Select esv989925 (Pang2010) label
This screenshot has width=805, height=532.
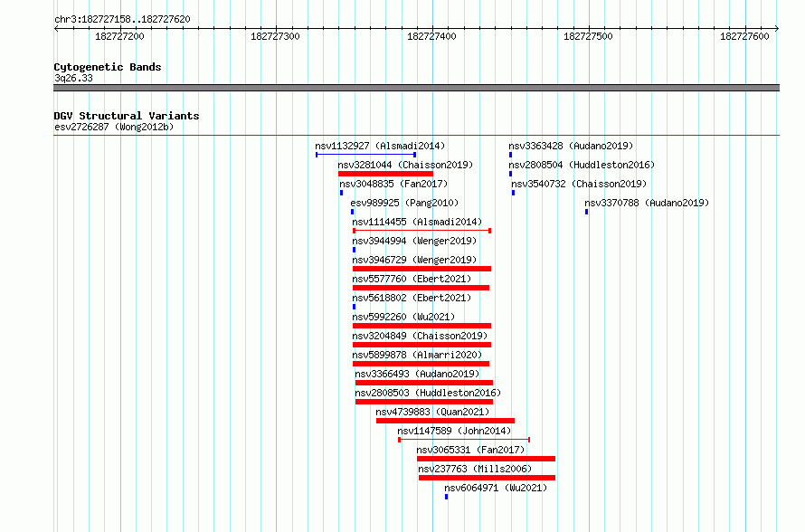[x=404, y=203]
